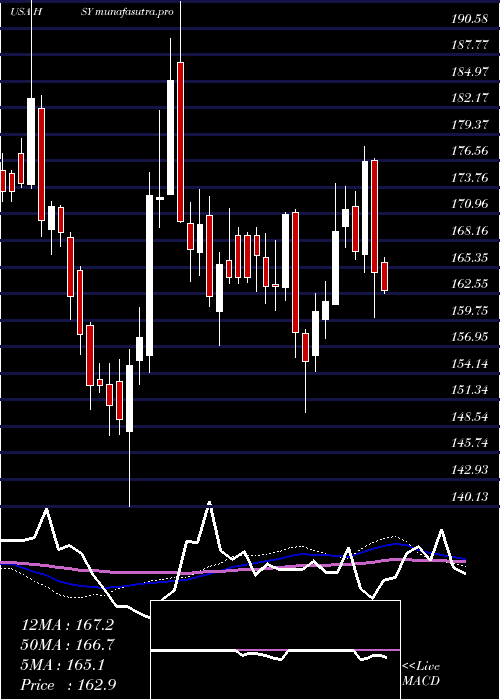Click the 184.97 price axis label
Viewport: 500px width, 700px height.
click(468, 72)
